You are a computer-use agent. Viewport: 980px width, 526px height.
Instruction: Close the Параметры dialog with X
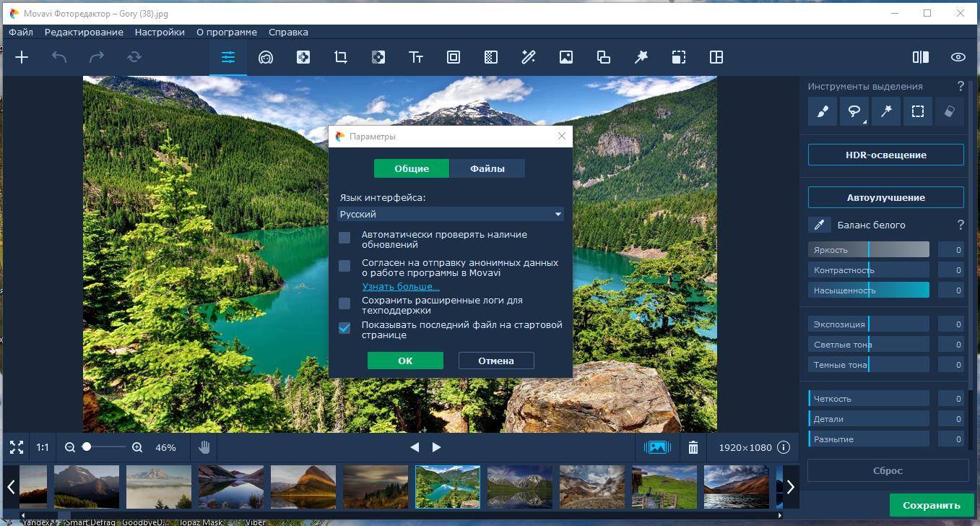562,136
